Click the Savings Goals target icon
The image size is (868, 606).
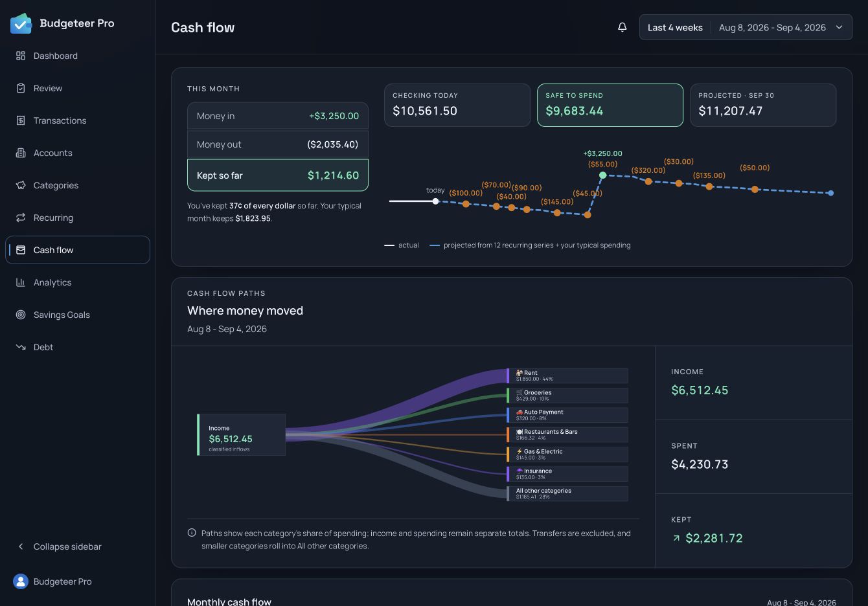tap(21, 315)
